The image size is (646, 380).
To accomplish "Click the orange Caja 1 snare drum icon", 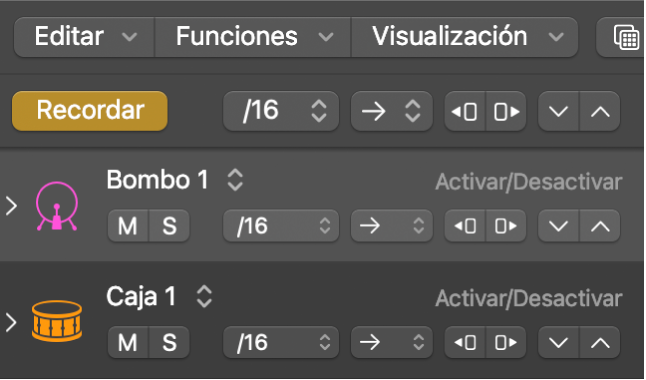I will (x=57, y=321).
